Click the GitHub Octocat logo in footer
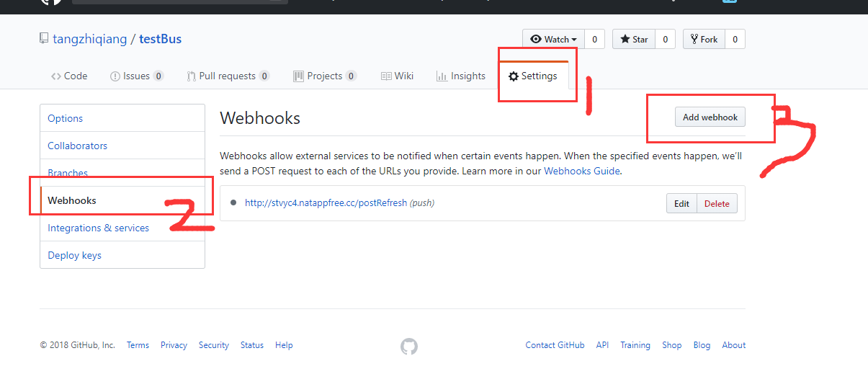 pyautogui.click(x=409, y=347)
